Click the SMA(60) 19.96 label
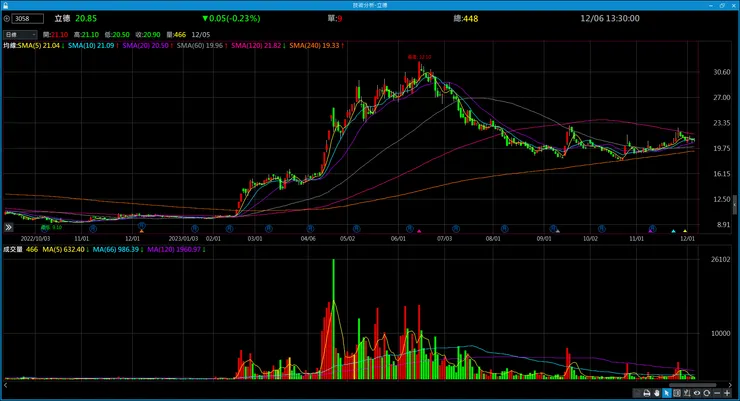The image size is (740, 401). click(x=202, y=45)
